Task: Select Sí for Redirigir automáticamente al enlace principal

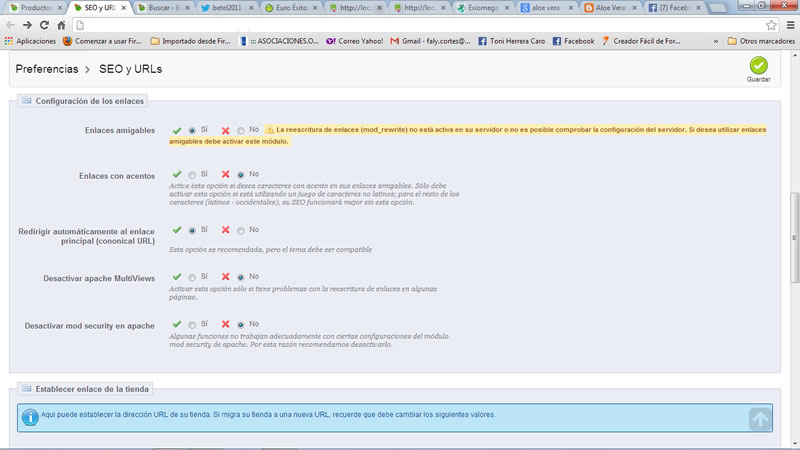Action: (192, 231)
